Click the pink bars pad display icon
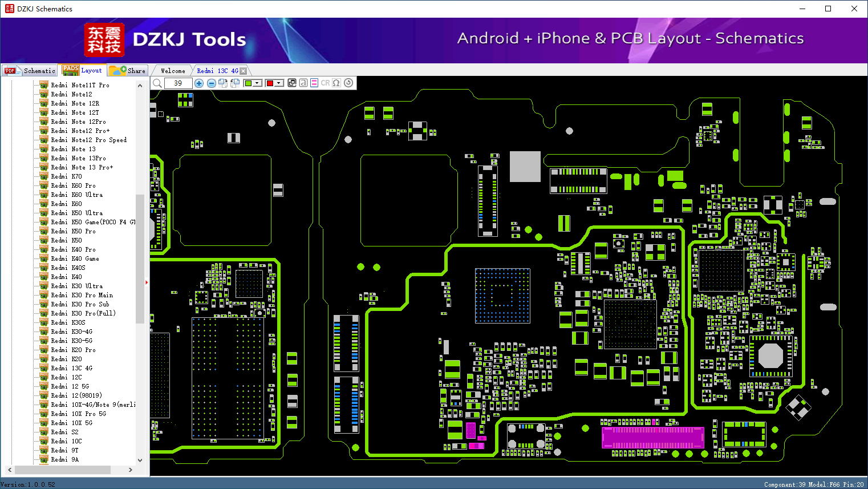 (x=314, y=83)
